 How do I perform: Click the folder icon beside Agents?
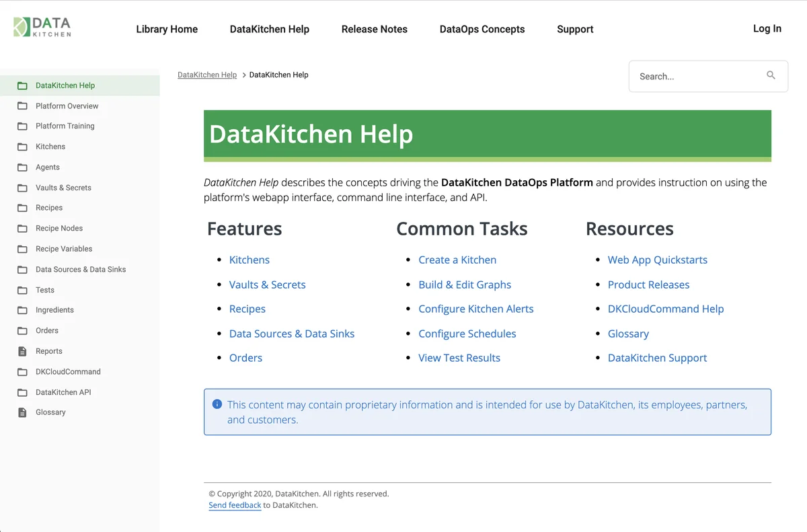pos(22,167)
